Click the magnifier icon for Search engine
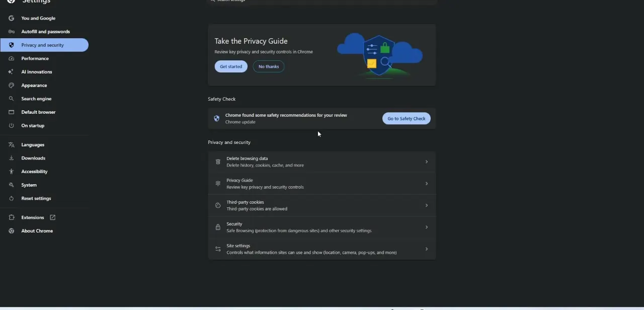This screenshot has height=310, width=644. (11, 99)
